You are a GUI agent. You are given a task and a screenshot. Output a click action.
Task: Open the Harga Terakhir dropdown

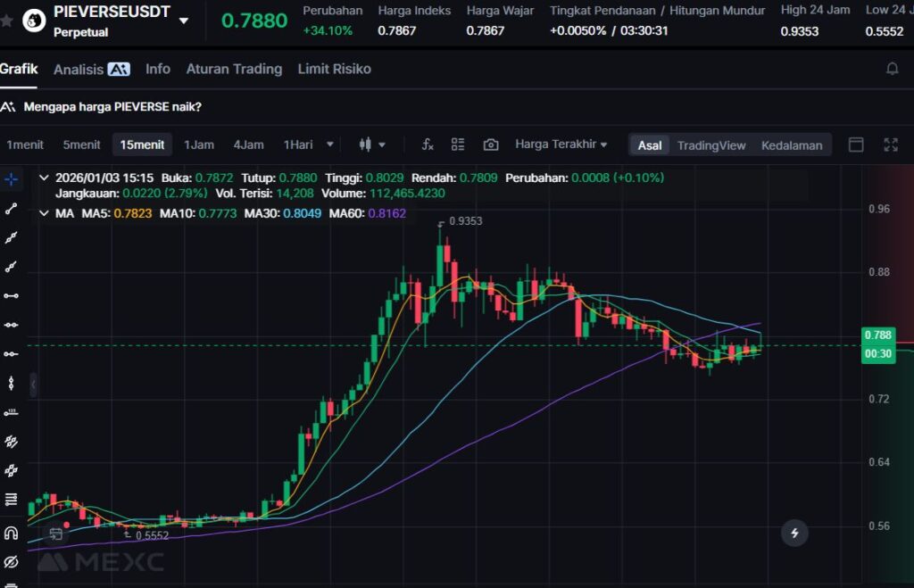pos(561,145)
